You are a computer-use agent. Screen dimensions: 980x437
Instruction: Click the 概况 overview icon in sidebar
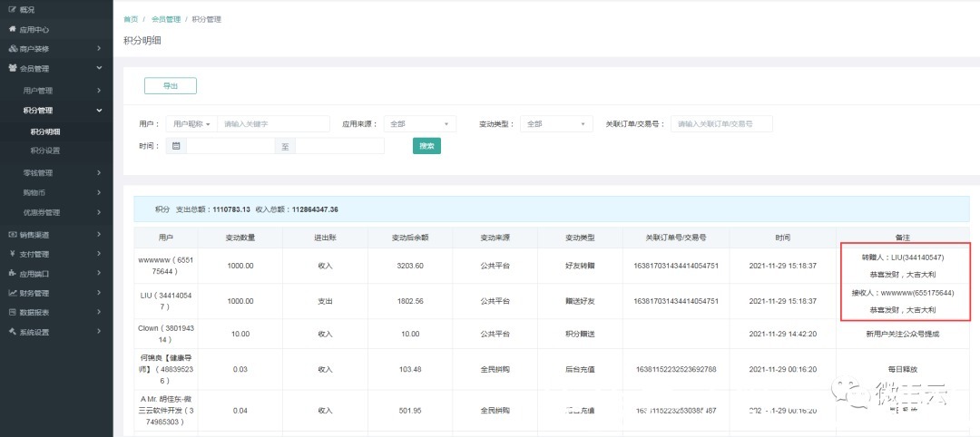click(12, 10)
